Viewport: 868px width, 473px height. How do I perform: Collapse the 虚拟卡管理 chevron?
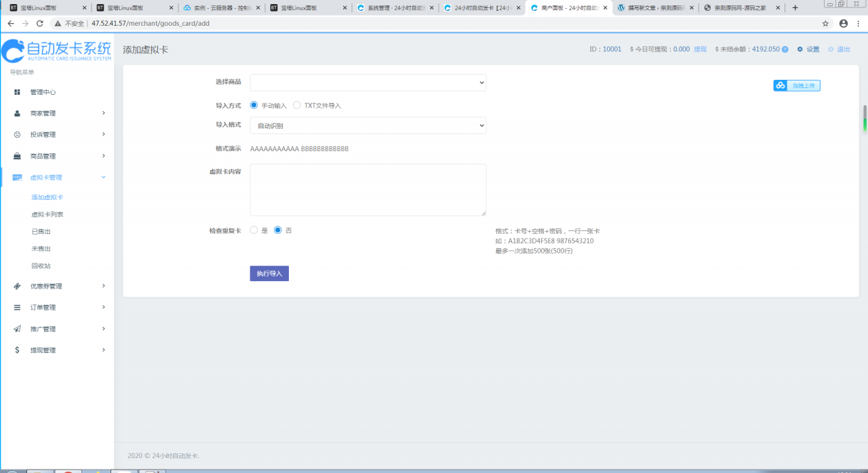tap(103, 177)
